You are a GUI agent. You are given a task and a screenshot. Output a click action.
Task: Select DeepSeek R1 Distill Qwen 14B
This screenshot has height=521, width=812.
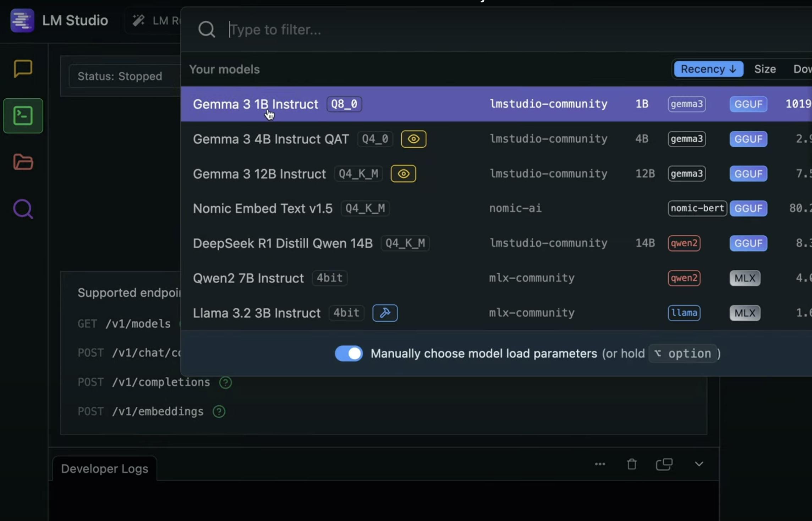(282, 243)
